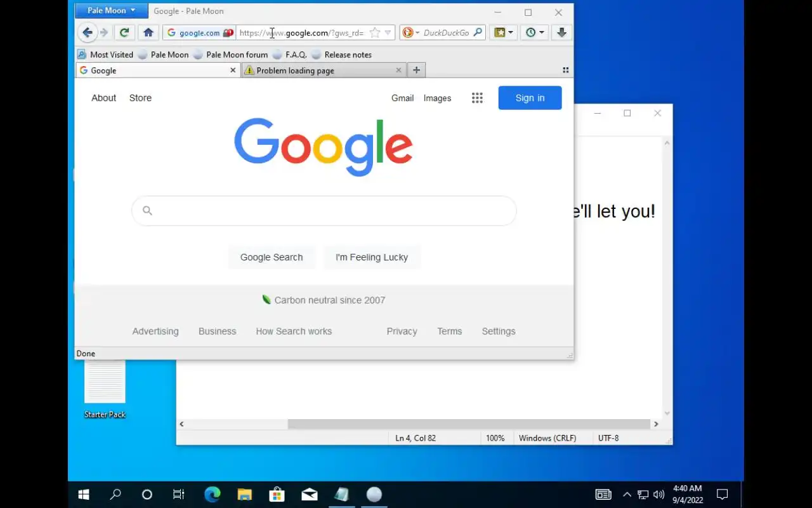Click the Google Search button

coord(272,257)
